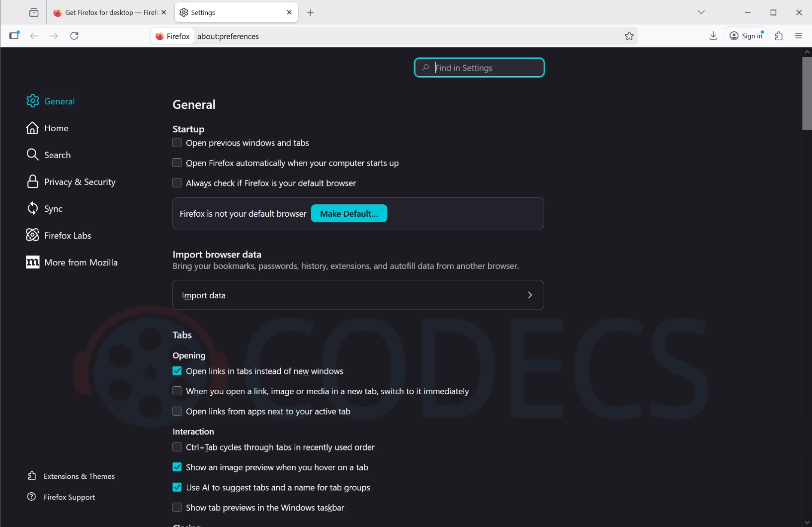
Task: Click the Make Default button
Action: point(349,214)
